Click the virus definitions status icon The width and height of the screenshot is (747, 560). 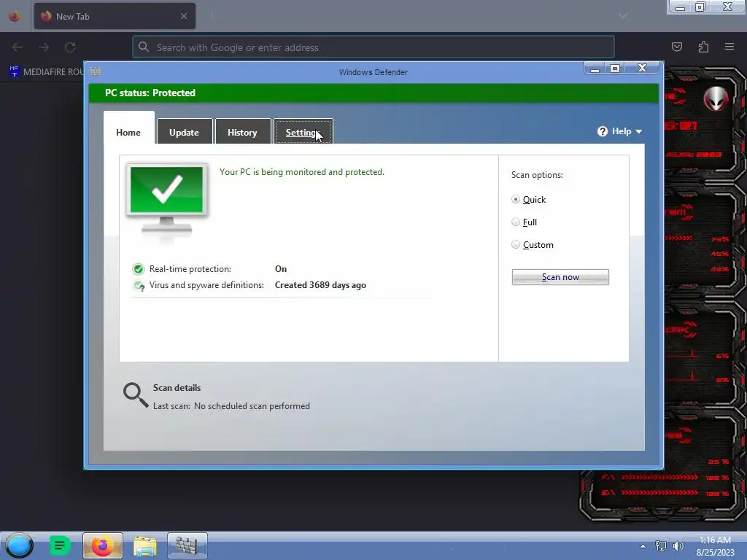pyautogui.click(x=139, y=286)
